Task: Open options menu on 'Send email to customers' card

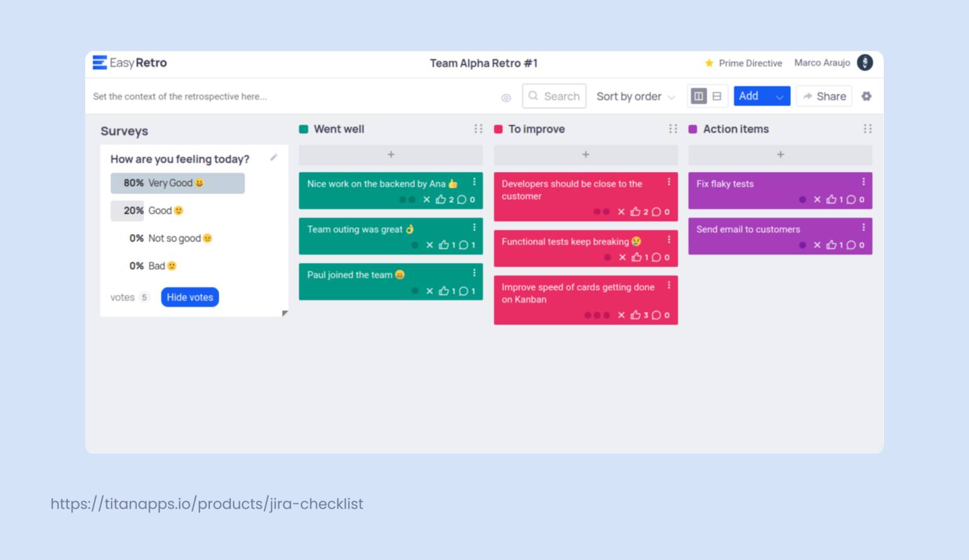Action: coord(864,228)
